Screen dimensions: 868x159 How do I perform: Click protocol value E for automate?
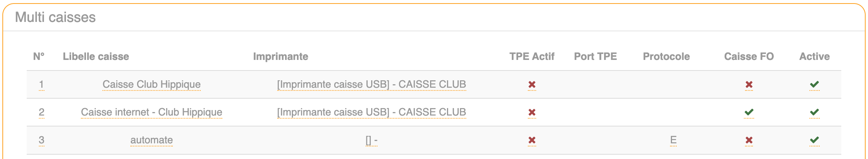click(673, 140)
